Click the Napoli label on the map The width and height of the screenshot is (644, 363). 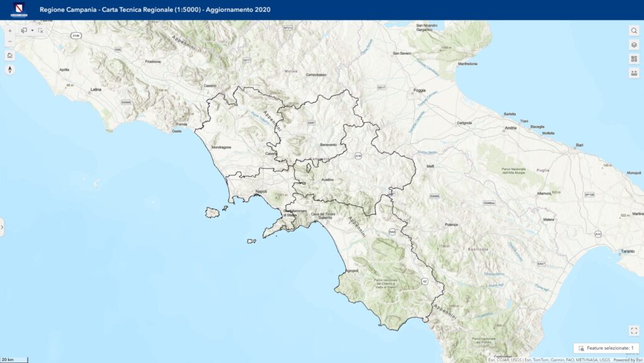pos(261,191)
